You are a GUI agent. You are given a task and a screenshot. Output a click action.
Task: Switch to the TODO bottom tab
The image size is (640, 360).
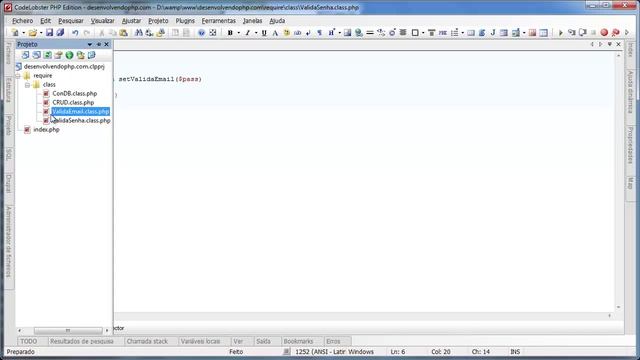click(x=29, y=341)
